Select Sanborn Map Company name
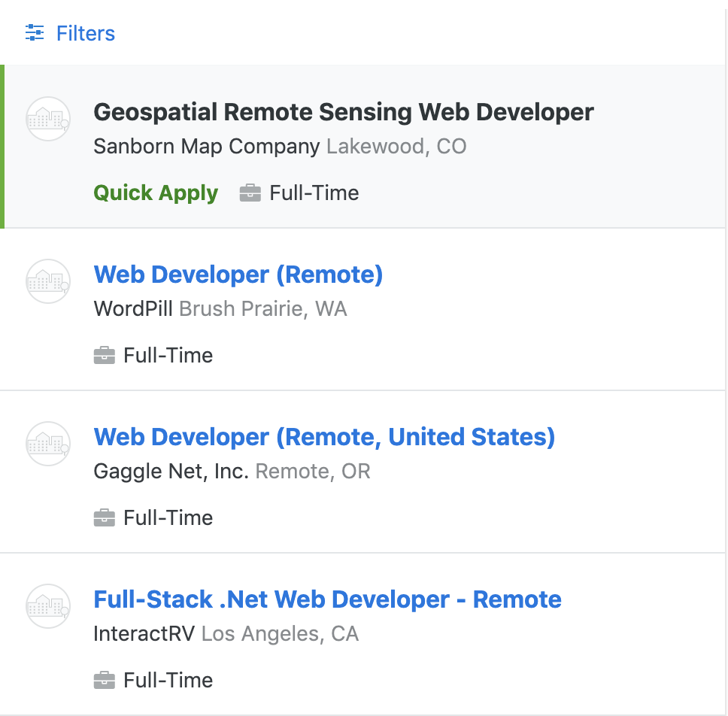 point(207,147)
